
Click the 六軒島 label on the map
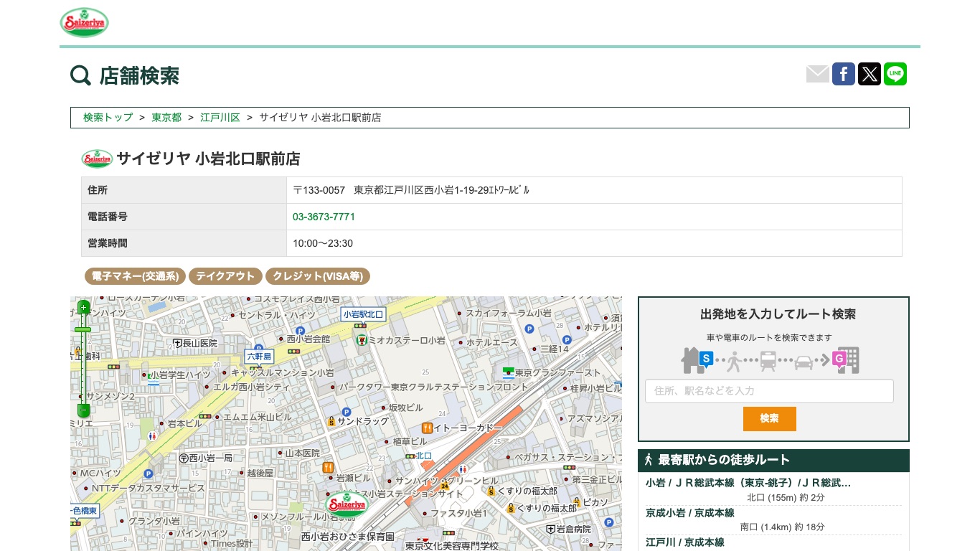point(259,357)
